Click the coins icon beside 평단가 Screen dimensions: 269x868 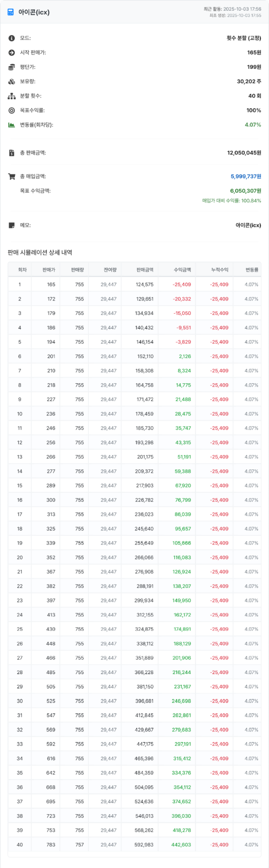11,66
